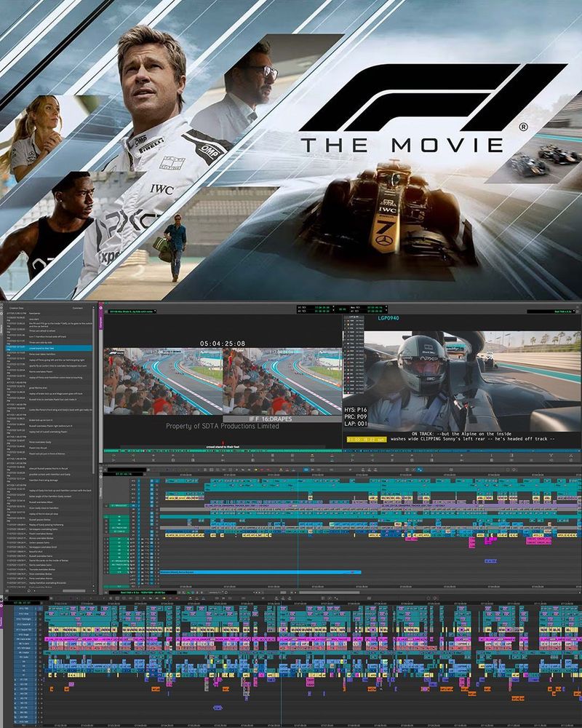
Task: Select the "B3 / TRACK ONE" green track patch
Action: click(119, 527)
